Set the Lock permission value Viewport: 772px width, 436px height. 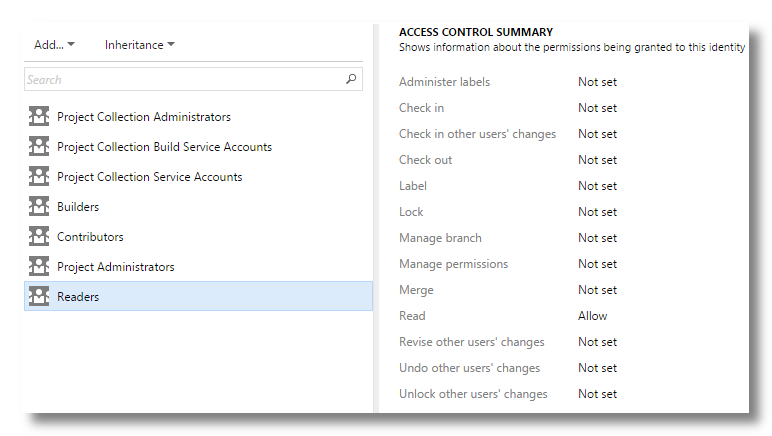(597, 212)
